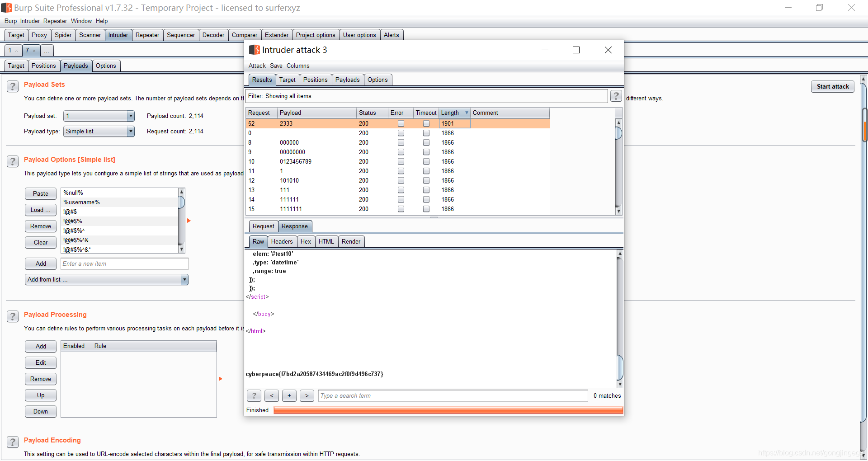Toggle Timeout checkbox for payload 000000
This screenshot has height=461, width=868.
coord(426,142)
